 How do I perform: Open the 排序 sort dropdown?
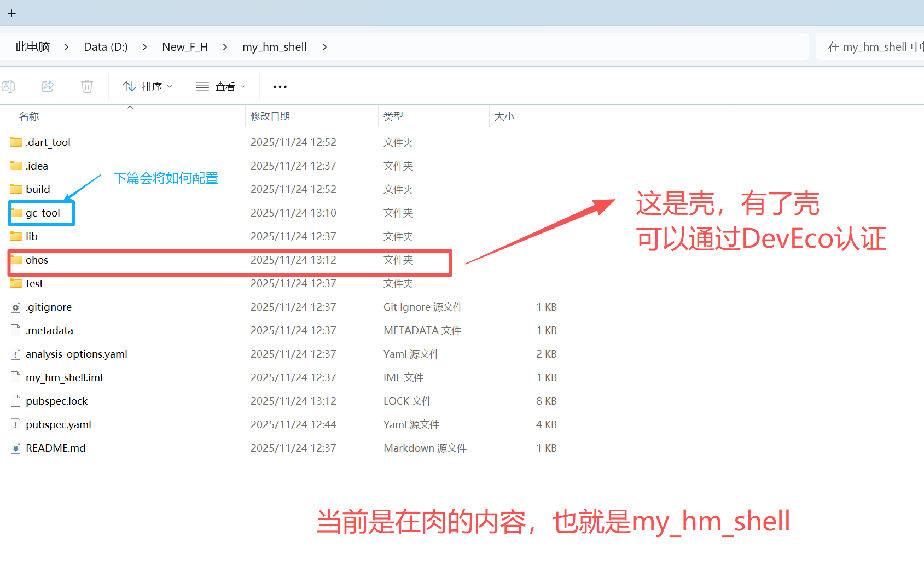pyautogui.click(x=148, y=86)
